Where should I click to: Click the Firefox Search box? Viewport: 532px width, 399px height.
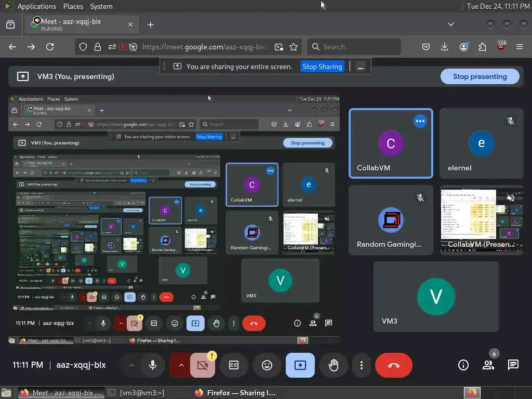click(x=354, y=47)
